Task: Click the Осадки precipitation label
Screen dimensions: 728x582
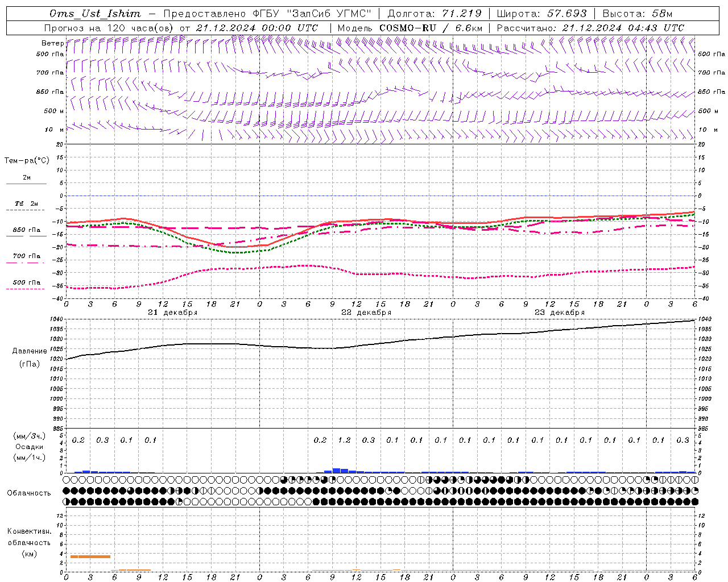Action: tap(30, 447)
